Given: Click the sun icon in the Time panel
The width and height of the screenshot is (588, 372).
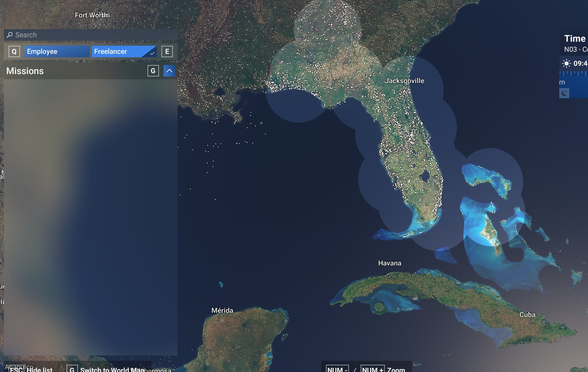Looking at the screenshot, I should [566, 63].
